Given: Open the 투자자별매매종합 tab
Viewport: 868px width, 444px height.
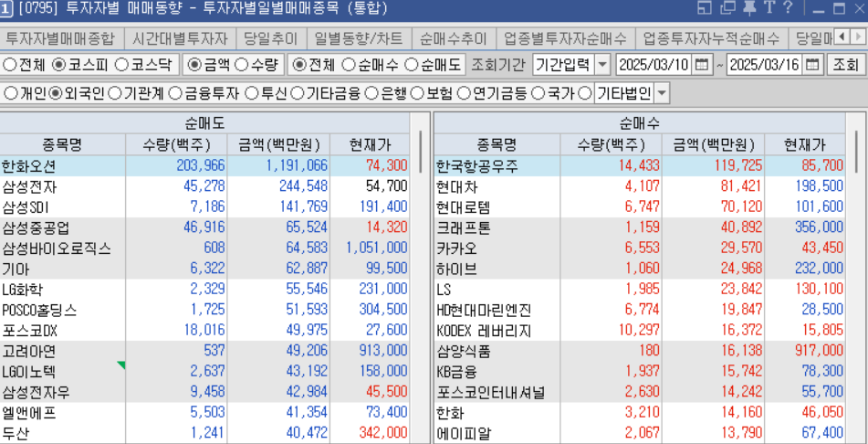Looking at the screenshot, I should pyautogui.click(x=61, y=38).
